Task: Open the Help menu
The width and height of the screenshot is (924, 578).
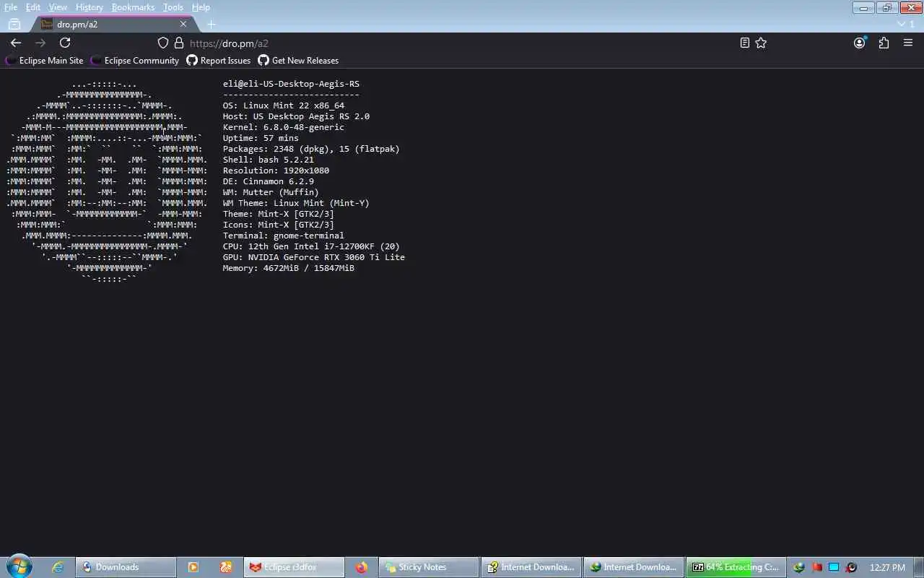Action: point(201,7)
